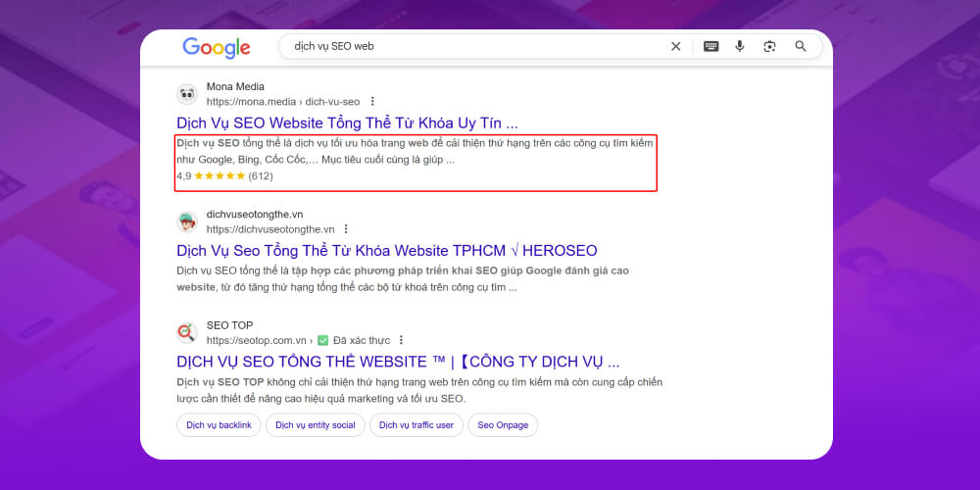Open three-dot menu beside mona.media URL
This screenshot has height=490, width=980.
pyautogui.click(x=372, y=101)
